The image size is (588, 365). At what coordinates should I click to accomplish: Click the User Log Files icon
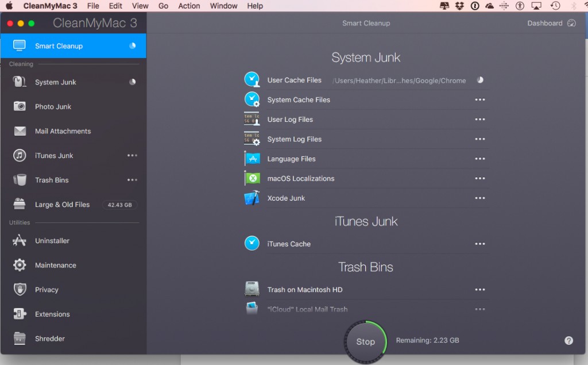[x=252, y=118]
